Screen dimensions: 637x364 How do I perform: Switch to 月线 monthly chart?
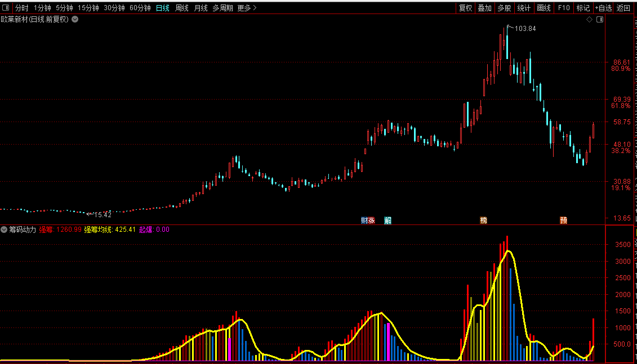coord(201,8)
